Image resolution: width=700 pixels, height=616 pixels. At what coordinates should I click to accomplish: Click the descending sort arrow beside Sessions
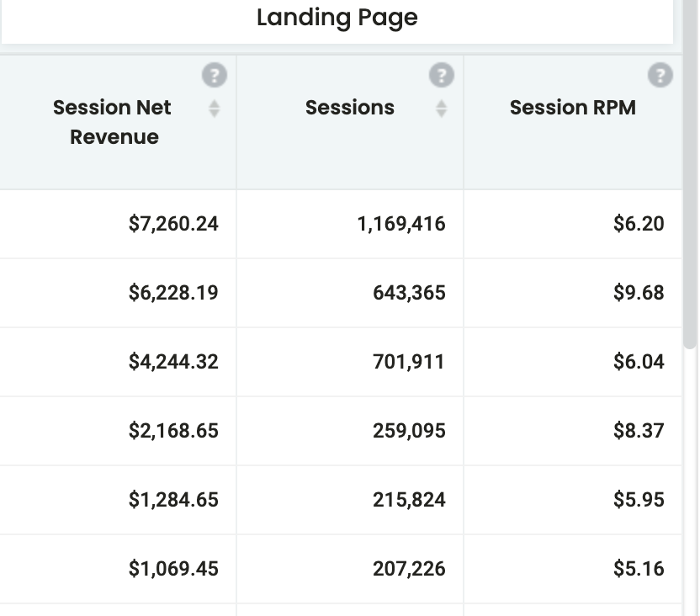click(442, 112)
